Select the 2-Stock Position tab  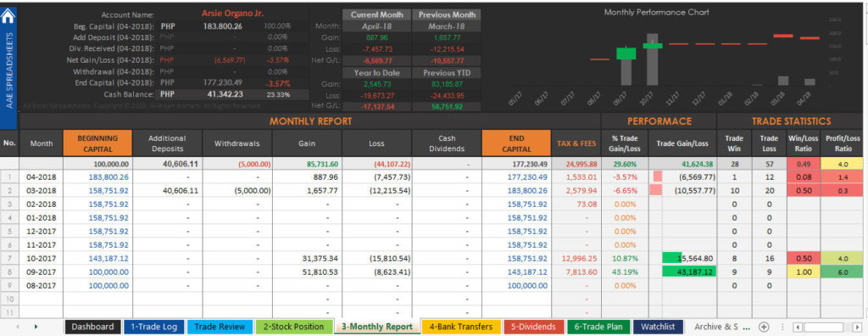click(x=293, y=328)
